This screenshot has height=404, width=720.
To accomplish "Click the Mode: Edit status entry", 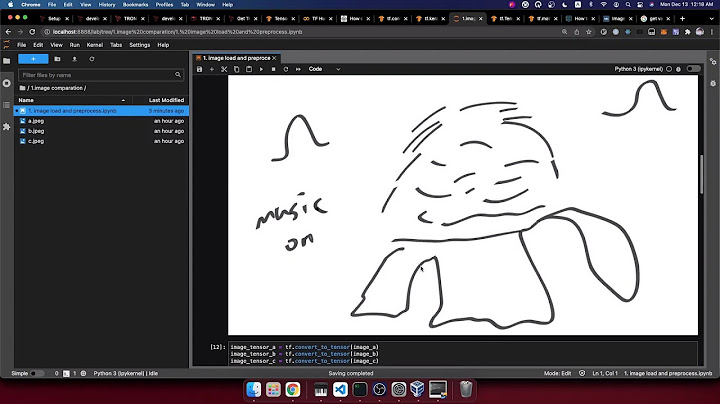I will [557, 374].
